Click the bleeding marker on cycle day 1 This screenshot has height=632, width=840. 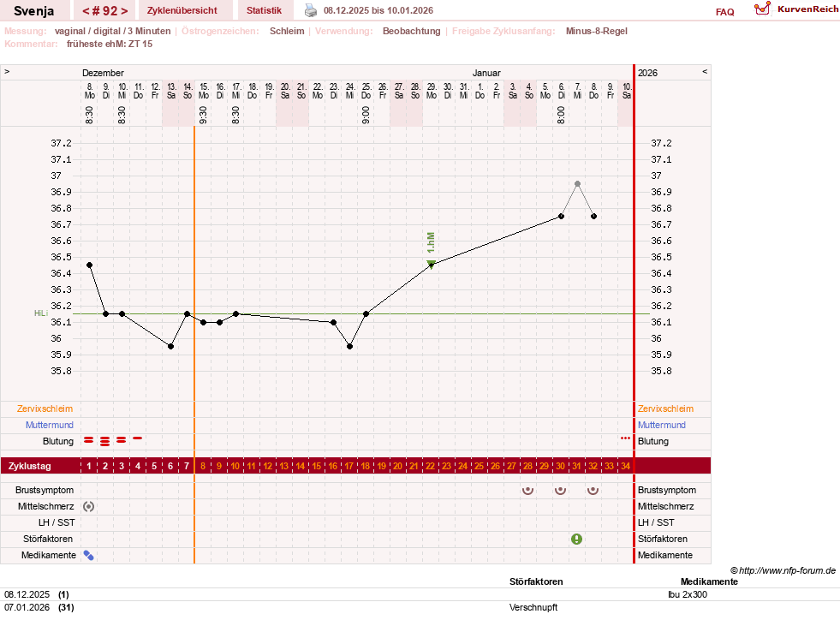point(89,439)
